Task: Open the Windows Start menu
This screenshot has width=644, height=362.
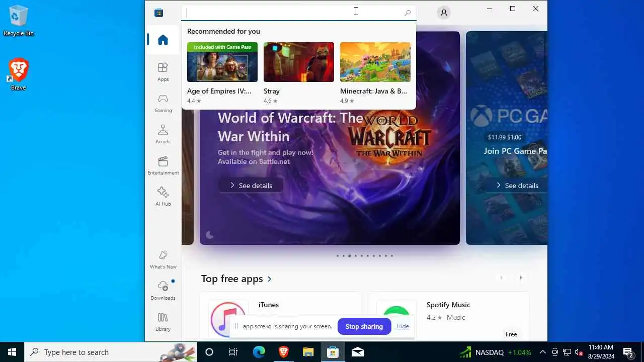Action: (x=12, y=352)
